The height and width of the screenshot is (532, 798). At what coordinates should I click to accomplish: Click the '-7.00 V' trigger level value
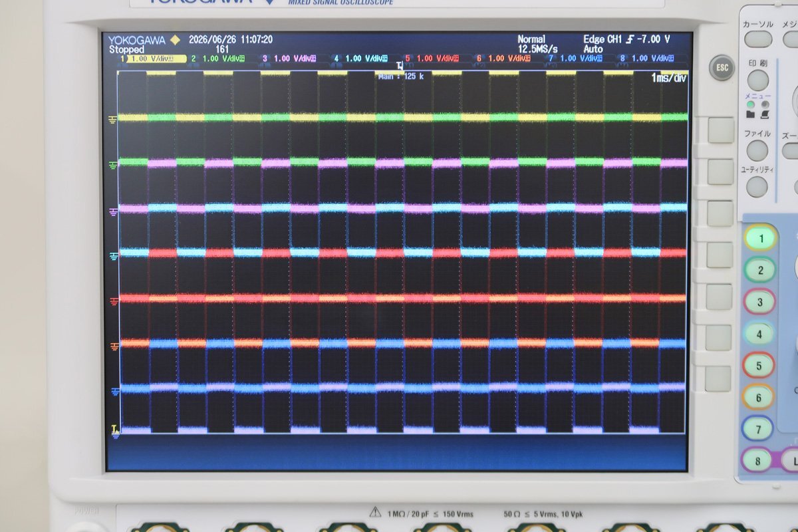coord(653,40)
